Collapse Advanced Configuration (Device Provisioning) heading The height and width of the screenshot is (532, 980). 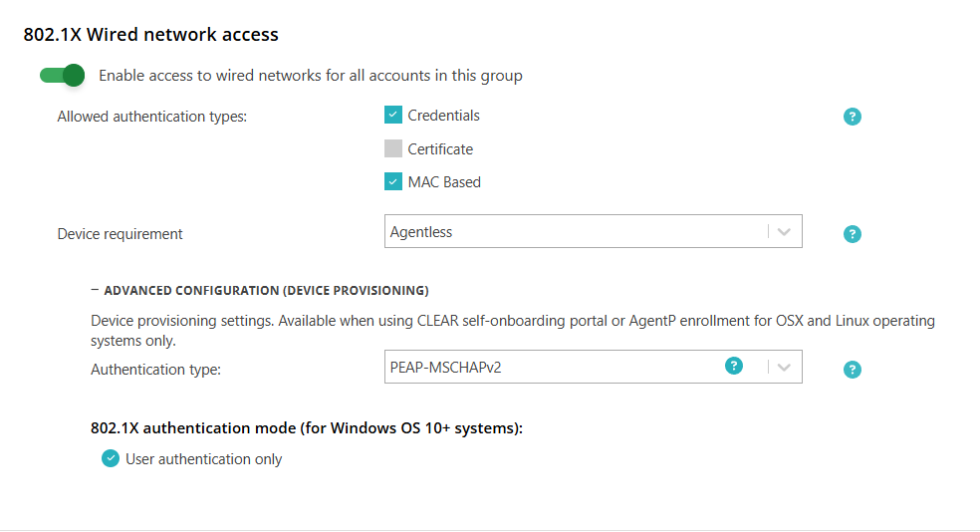266,291
